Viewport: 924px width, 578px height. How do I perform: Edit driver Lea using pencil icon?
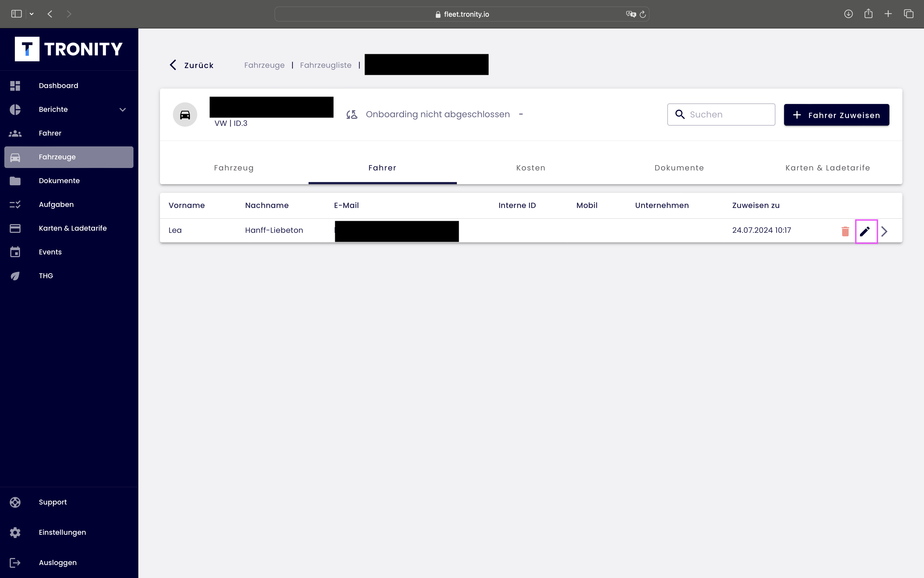(866, 231)
